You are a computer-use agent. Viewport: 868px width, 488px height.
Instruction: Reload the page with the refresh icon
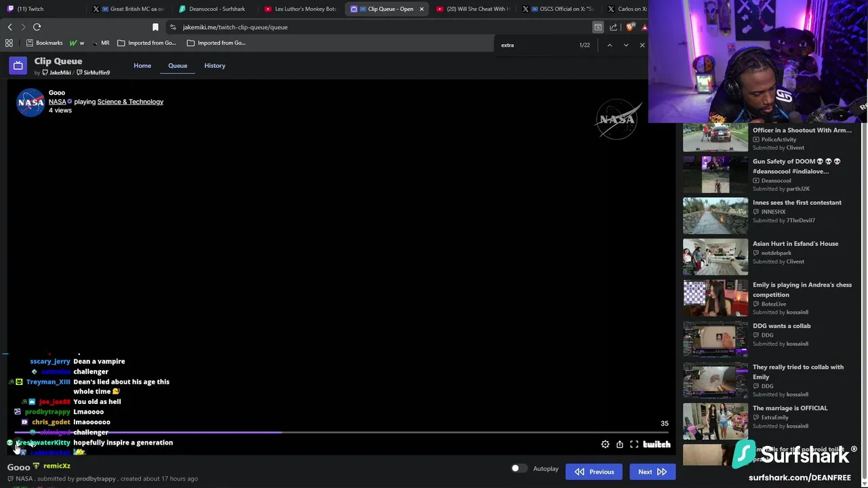pyautogui.click(x=37, y=27)
